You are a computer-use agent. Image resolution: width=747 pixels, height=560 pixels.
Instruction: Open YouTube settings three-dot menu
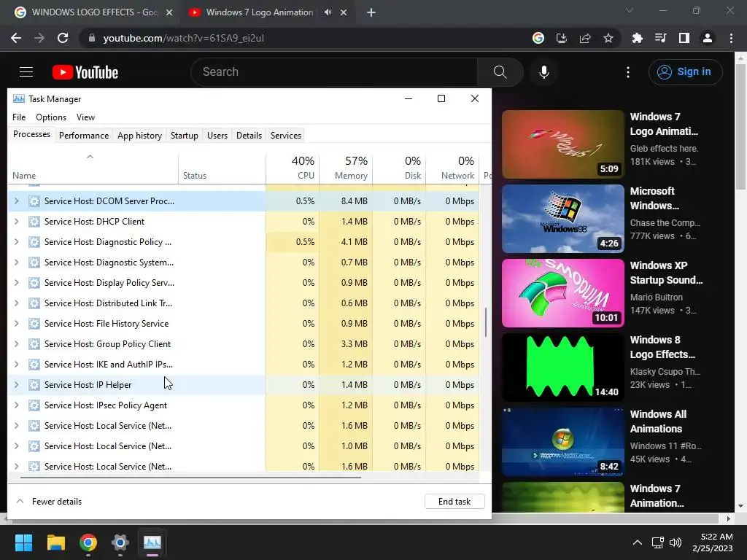628,72
